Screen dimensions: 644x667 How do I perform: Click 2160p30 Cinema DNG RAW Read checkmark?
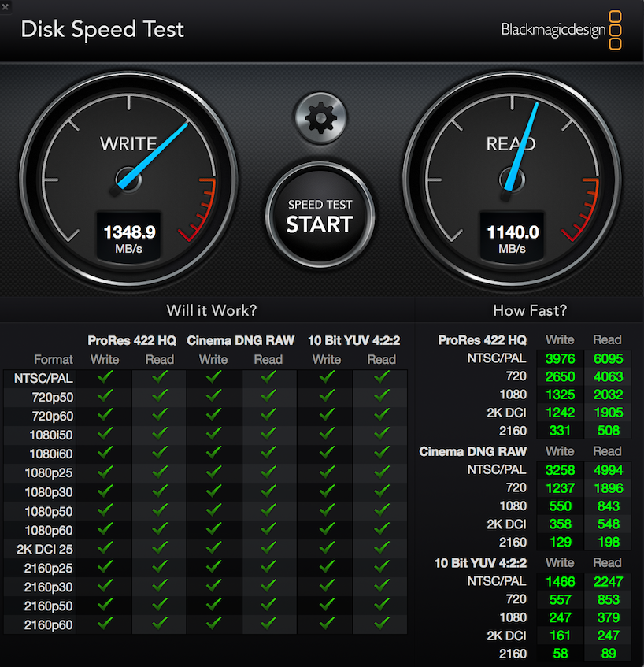pos(268,586)
